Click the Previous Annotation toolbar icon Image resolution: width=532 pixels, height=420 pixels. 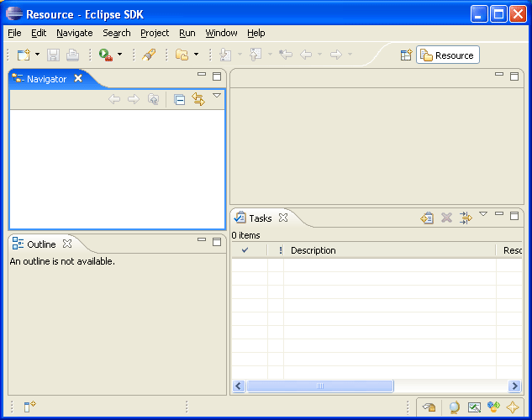pyautogui.click(x=255, y=55)
